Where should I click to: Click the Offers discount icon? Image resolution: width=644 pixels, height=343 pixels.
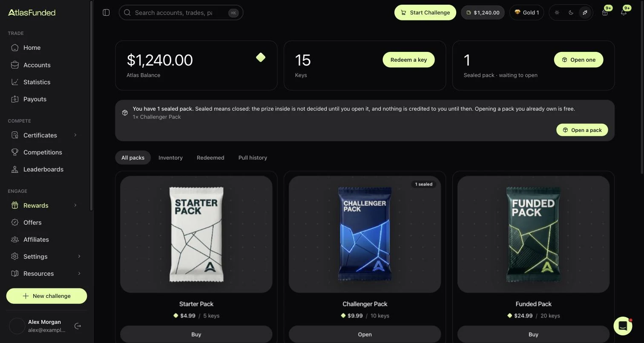pos(15,223)
